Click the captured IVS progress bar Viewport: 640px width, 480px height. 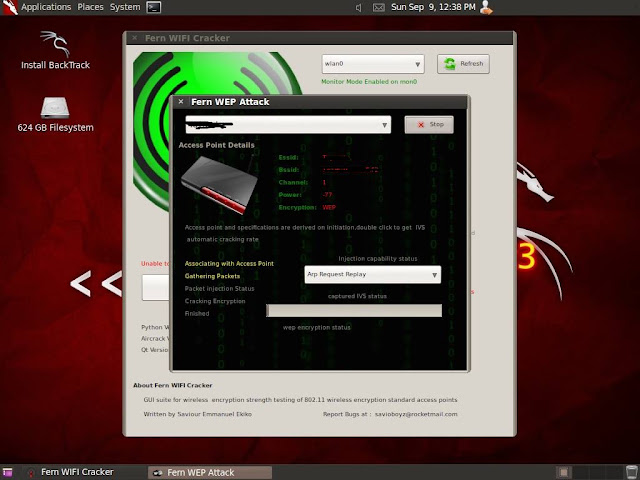point(354,310)
